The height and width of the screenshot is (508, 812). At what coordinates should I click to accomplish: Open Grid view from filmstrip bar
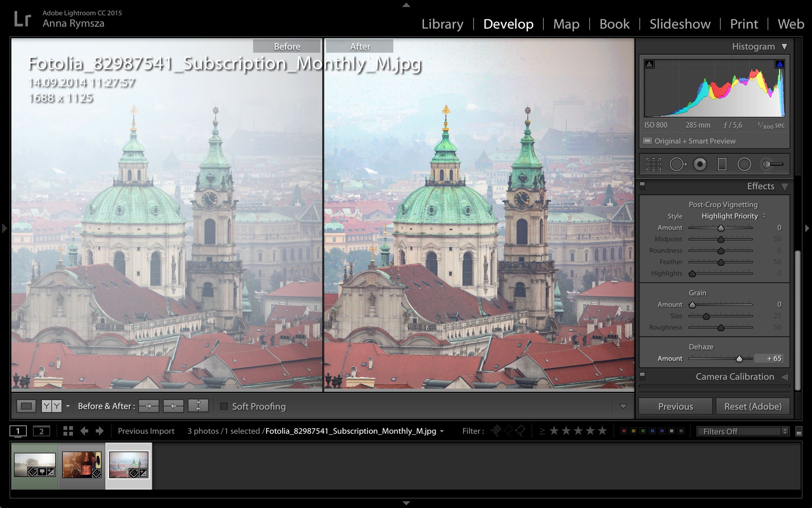click(x=68, y=431)
